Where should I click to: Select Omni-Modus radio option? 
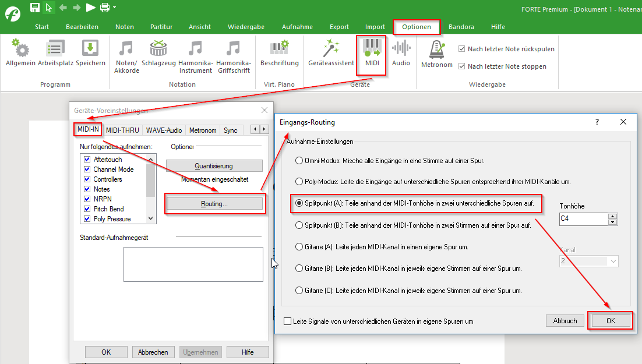[299, 161]
